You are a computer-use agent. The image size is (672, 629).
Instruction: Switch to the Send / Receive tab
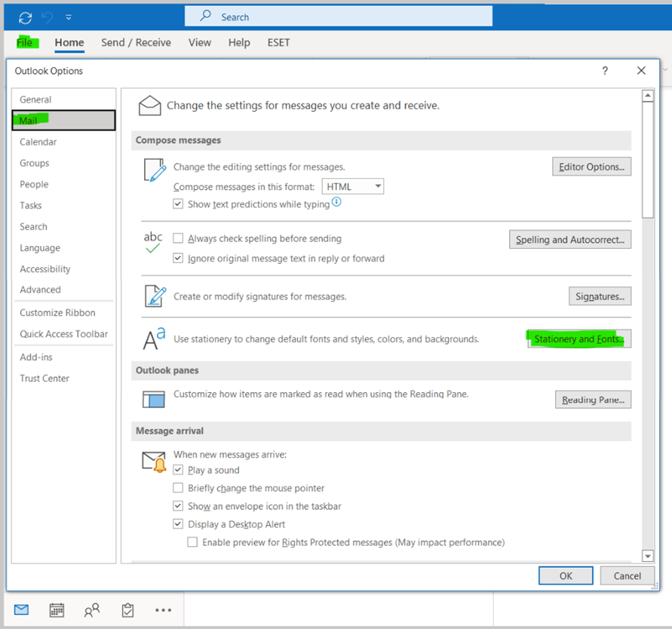pos(136,43)
